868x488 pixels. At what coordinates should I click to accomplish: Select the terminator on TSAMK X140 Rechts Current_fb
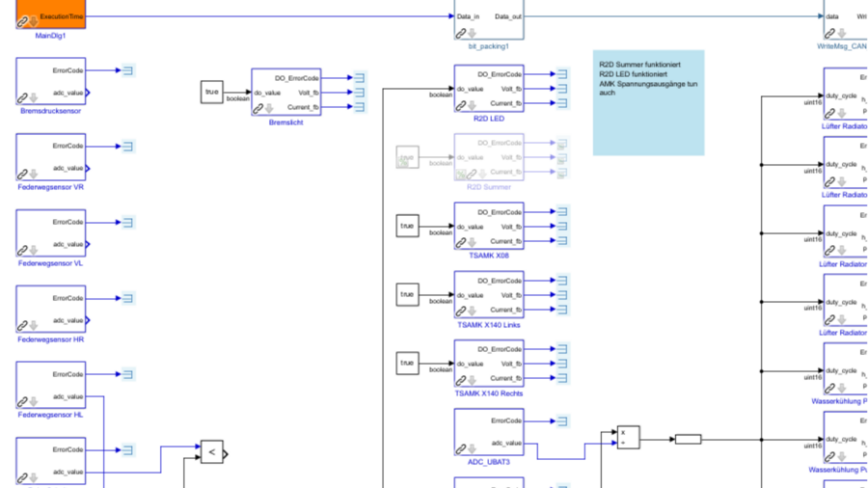[x=562, y=378]
